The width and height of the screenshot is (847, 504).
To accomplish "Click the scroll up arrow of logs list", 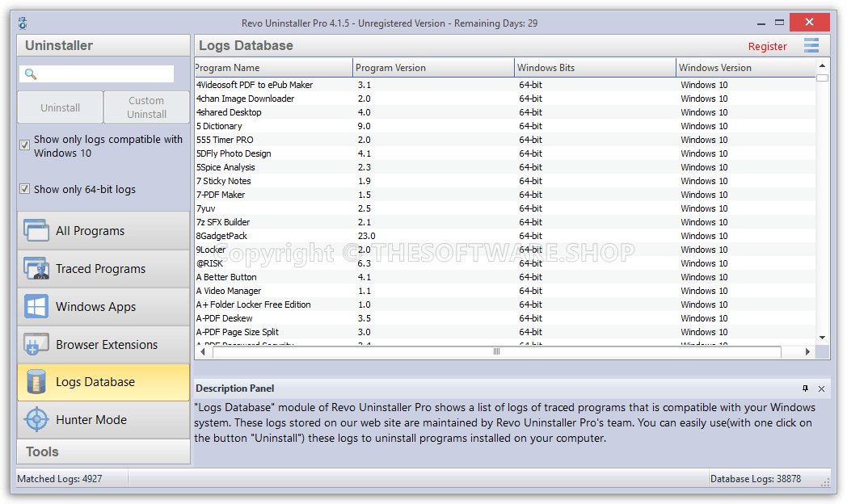I will coord(822,65).
